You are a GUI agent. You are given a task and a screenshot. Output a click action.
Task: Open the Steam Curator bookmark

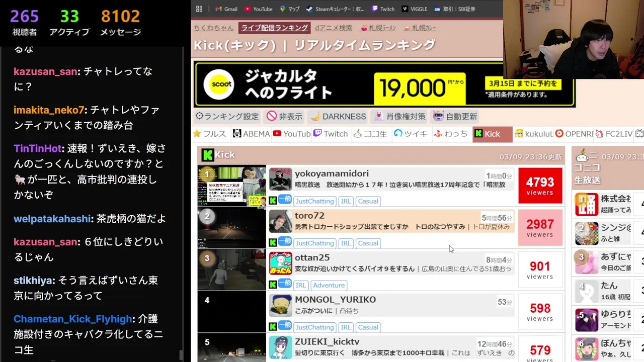coord(335,9)
